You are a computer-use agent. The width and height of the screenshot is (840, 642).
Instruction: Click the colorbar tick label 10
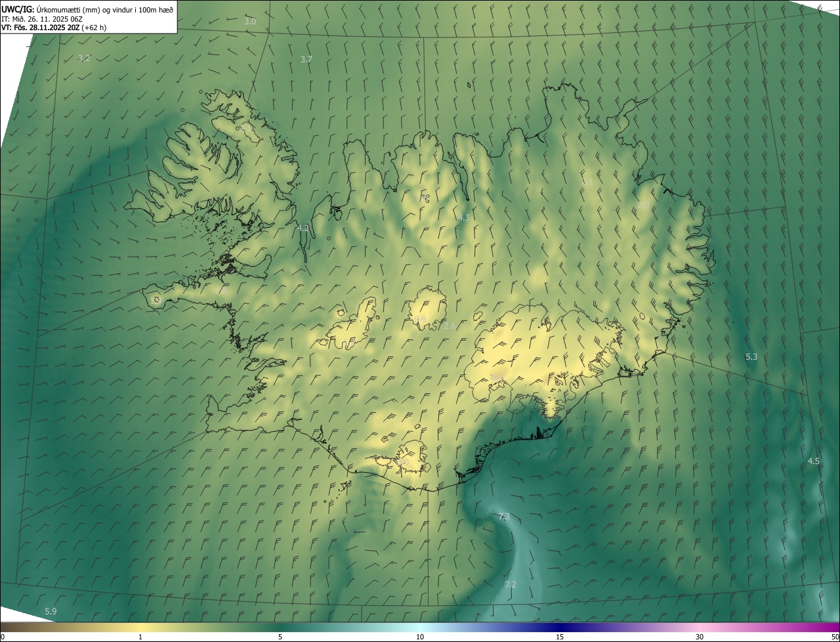tap(420, 637)
